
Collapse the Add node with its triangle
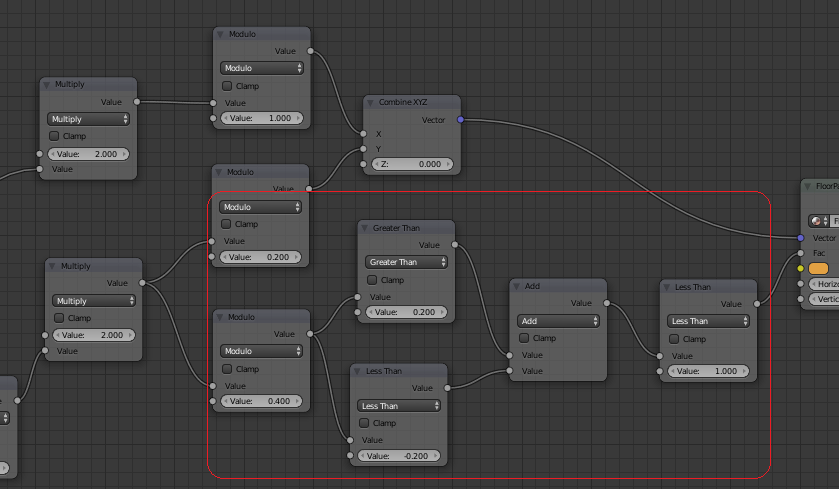tap(517, 286)
